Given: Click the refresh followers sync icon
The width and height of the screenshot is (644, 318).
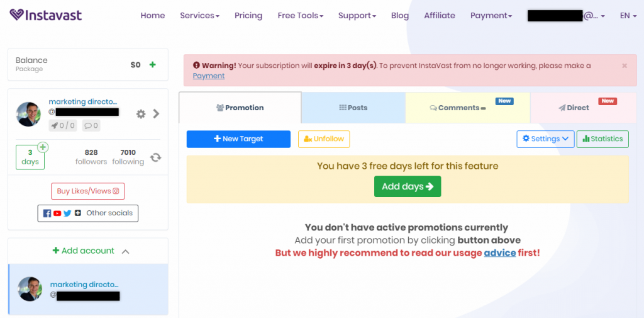Looking at the screenshot, I should click(x=155, y=157).
